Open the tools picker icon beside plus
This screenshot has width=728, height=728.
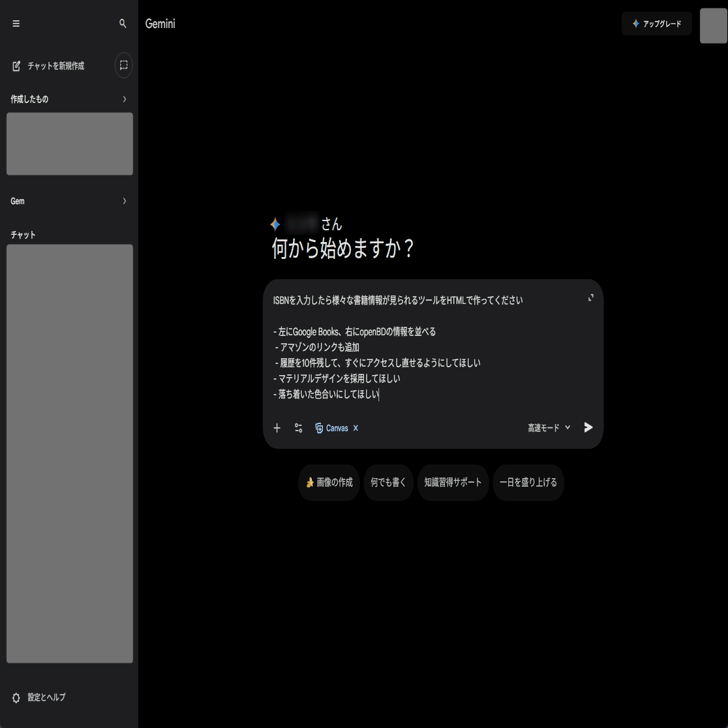coord(298,428)
